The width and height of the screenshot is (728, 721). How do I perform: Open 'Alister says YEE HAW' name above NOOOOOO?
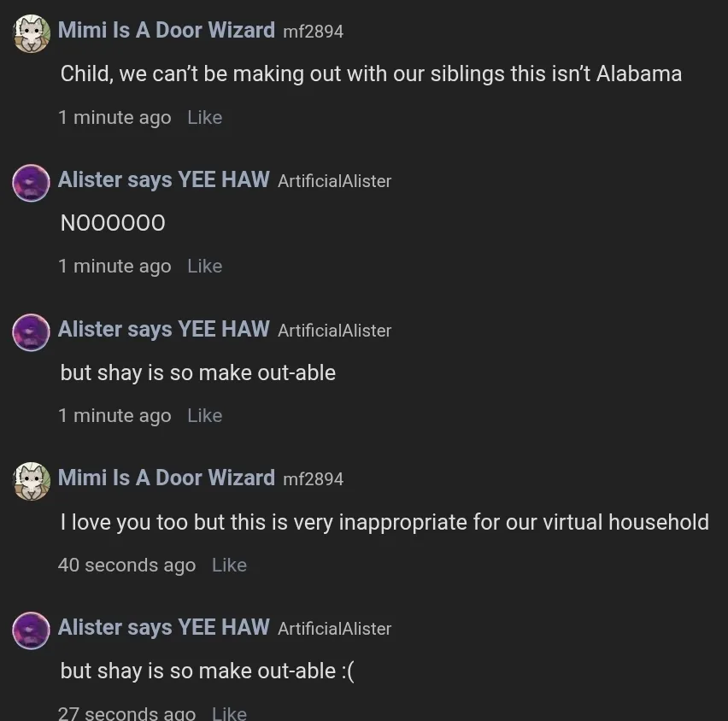163,179
